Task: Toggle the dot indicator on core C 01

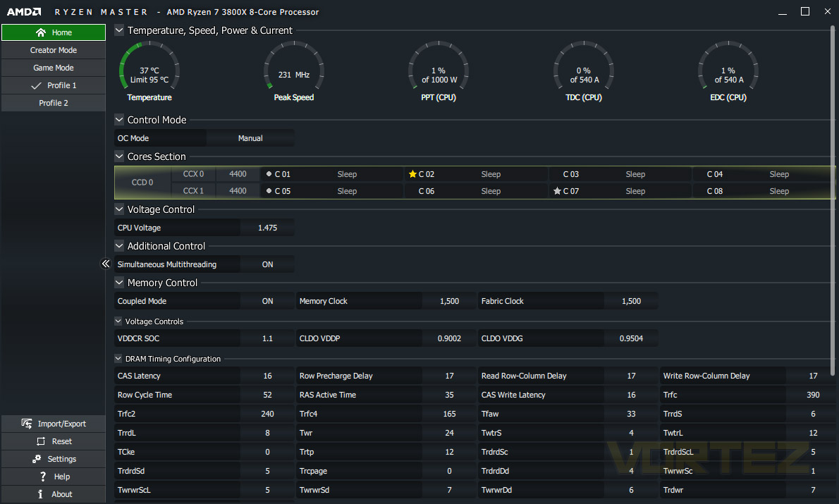Action: coord(269,174)
